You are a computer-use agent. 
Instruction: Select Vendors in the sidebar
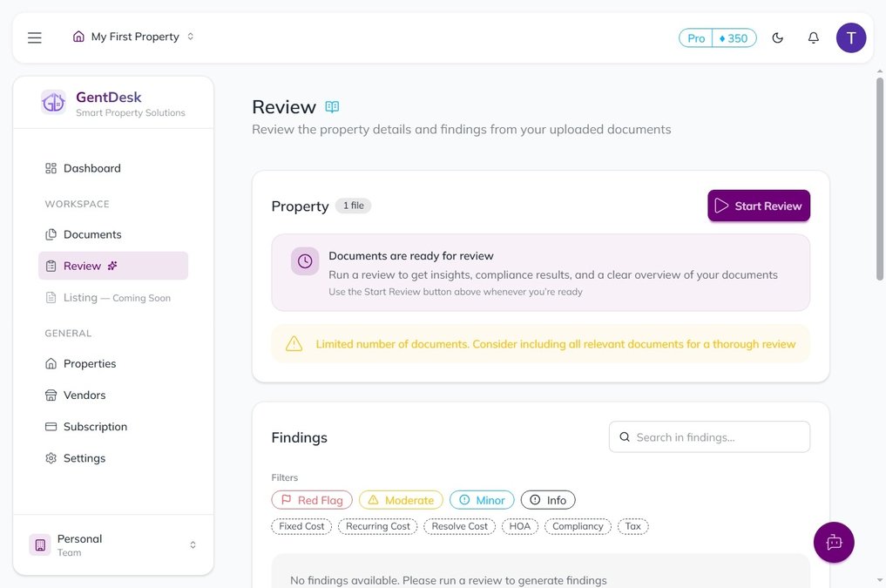[x=85, y=395]
